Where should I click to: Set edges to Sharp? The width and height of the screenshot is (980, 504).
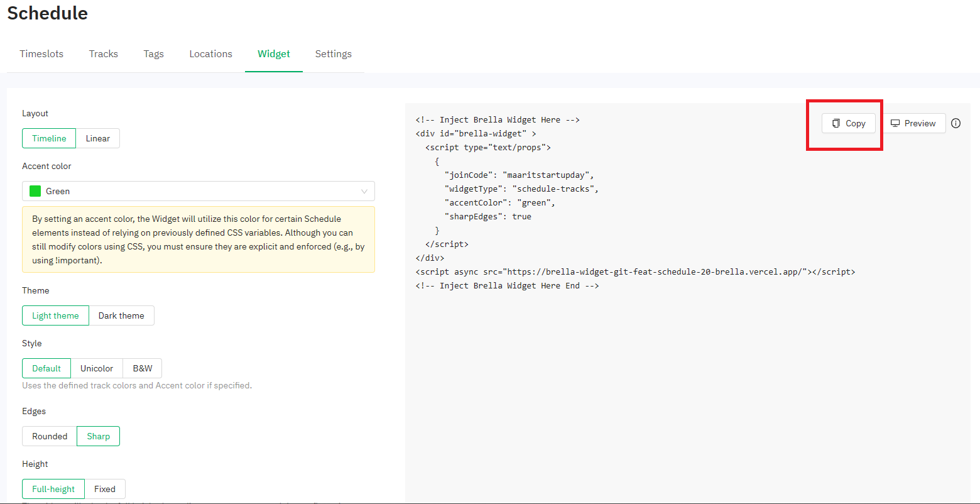(99, 436)
